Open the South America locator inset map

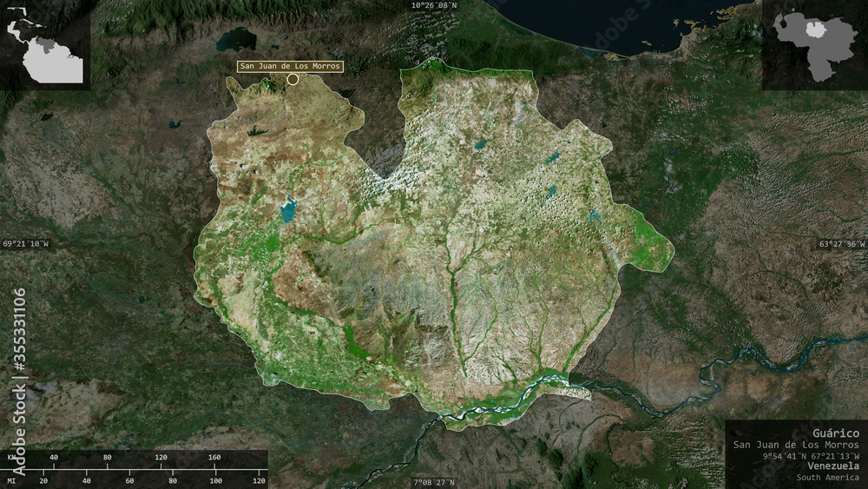pyautogui.click(x=45, y=45)
